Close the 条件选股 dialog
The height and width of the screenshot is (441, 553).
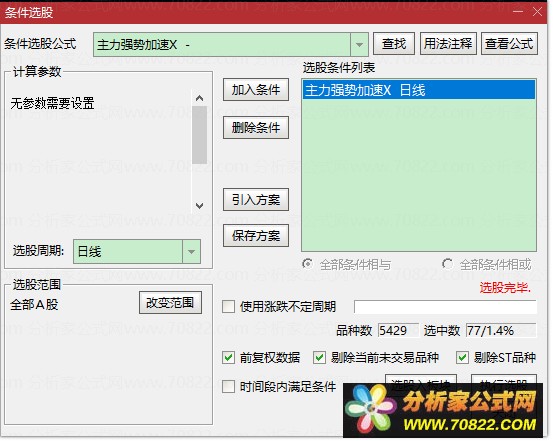coord(538,12)
